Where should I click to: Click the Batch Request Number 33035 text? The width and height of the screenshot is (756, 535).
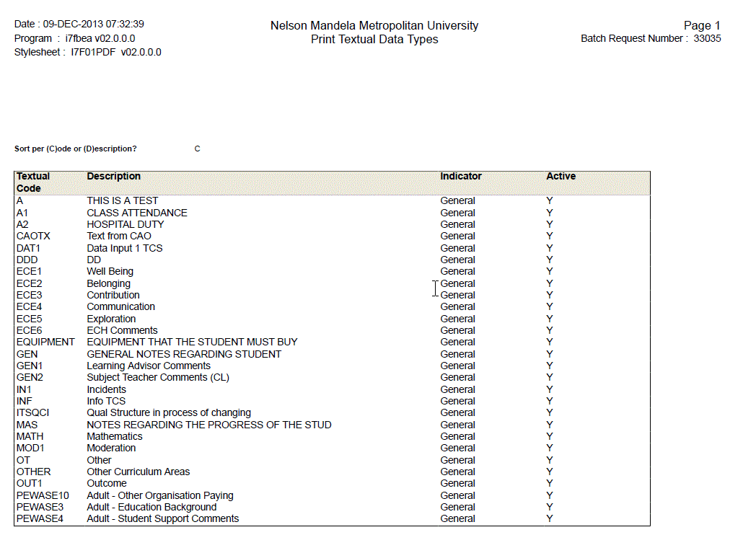[650, 38]
